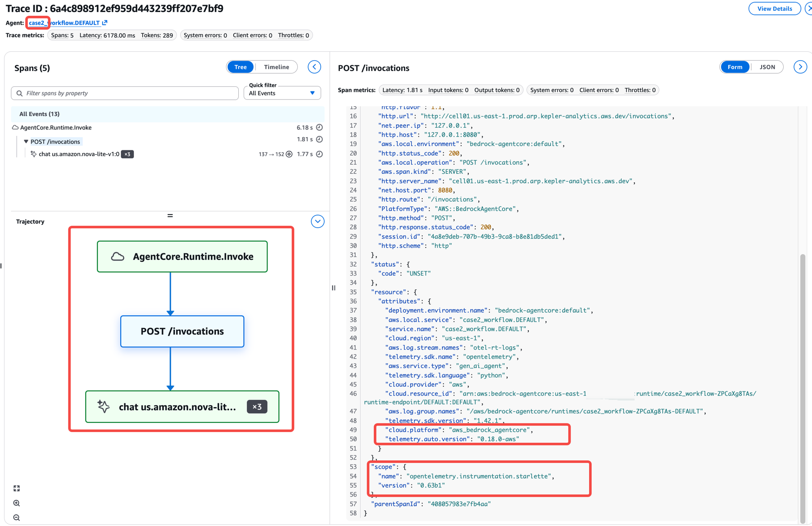
Task: Click the Filter spans by property field
Action: 125,93
